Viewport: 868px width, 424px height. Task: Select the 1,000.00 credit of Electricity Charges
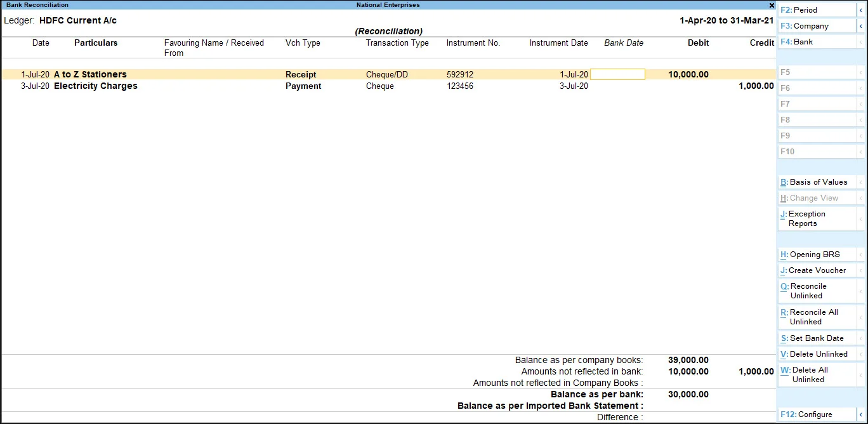pyautogui.click(x=756, y=86)
